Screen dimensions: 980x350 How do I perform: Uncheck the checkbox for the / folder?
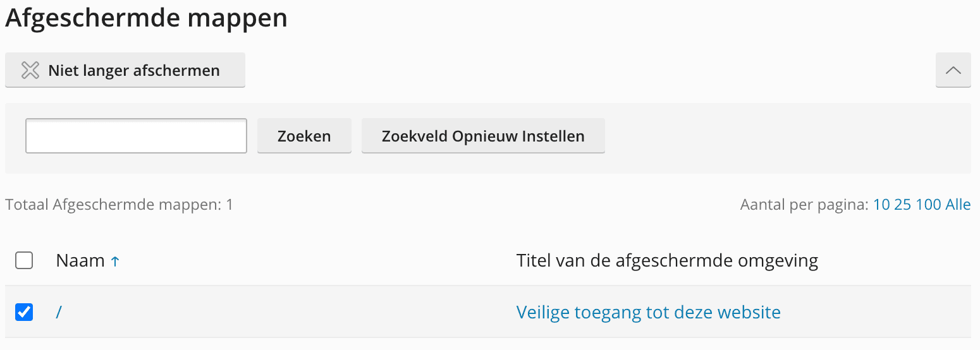coord(24,312)
